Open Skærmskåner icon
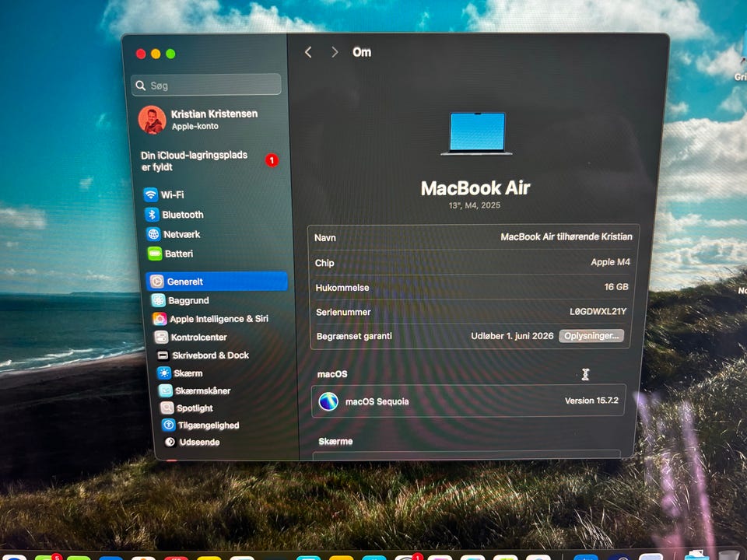The width and height of the screenshot is (747, 560). tap(165, 390)
